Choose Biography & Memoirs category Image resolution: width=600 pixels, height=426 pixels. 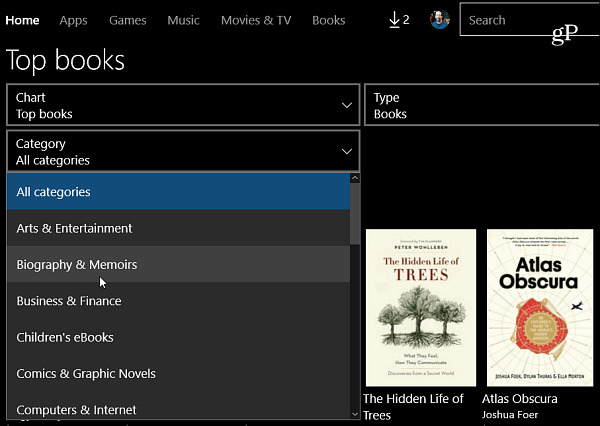click(178, 264)
